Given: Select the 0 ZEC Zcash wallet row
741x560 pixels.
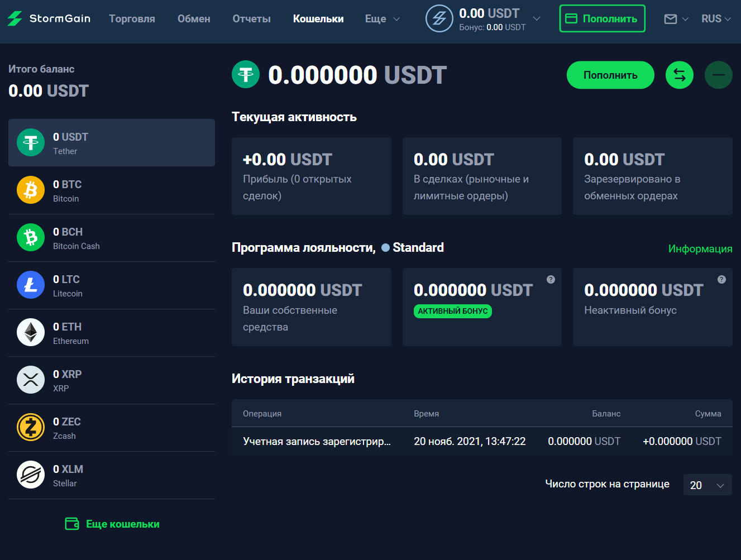Looking at the screenshot, I should coord(112,428).
